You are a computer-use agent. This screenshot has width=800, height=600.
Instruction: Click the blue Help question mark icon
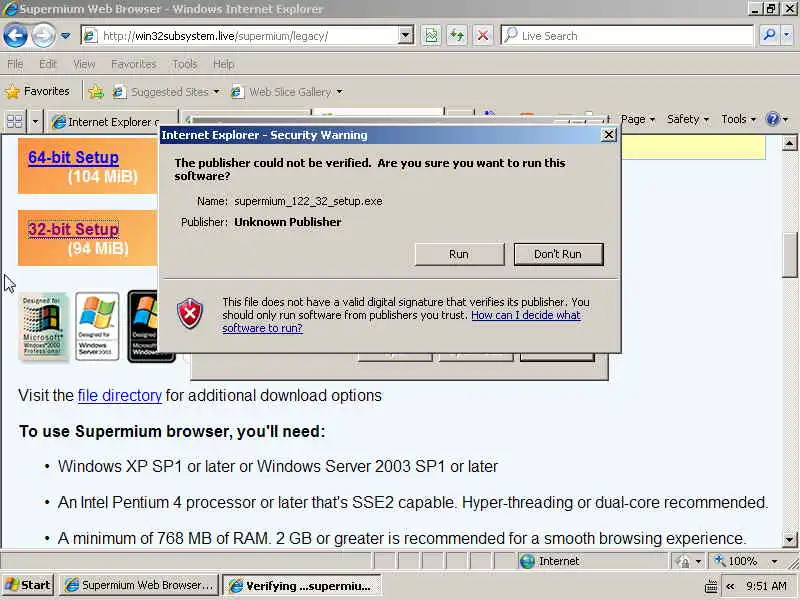tap(773, 119)
